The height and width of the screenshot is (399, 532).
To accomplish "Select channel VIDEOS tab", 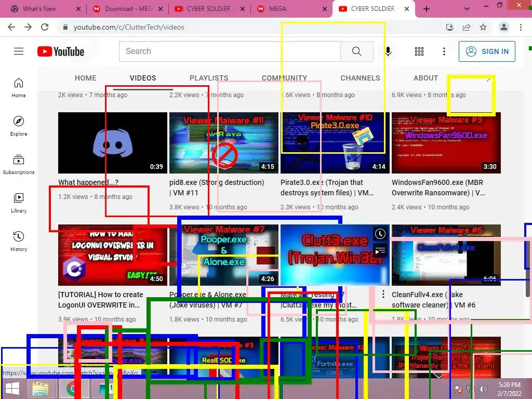I will 143,78.
